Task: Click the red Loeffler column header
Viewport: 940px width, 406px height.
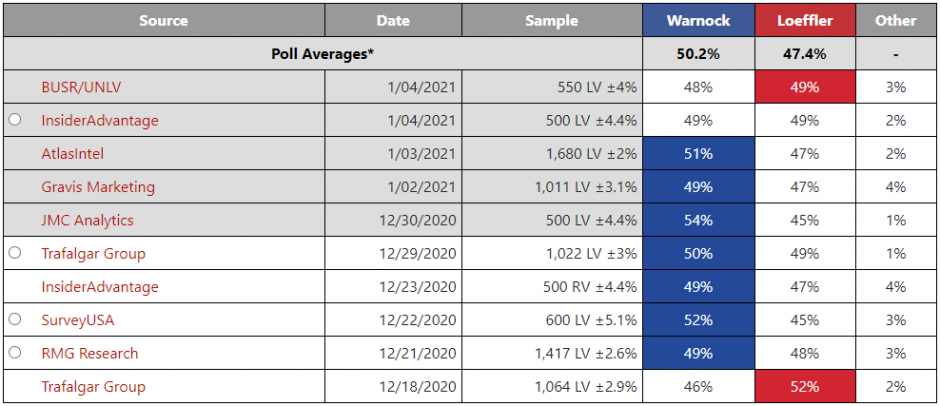Action: pyautogui.click(x=804, y=20)
